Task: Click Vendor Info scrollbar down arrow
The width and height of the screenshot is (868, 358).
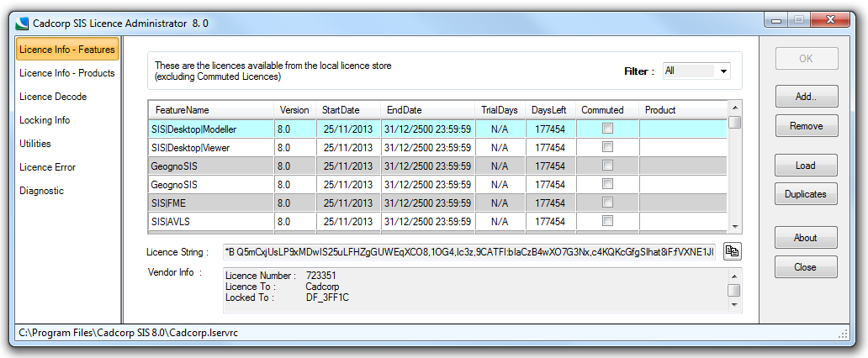Action: click(734, 305)
